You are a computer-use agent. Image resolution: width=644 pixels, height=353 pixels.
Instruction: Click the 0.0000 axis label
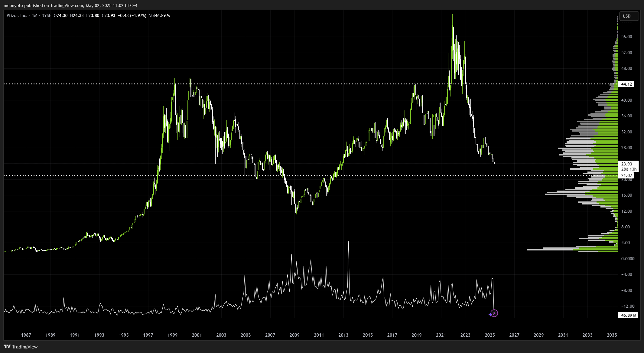(x=627, y=259)
